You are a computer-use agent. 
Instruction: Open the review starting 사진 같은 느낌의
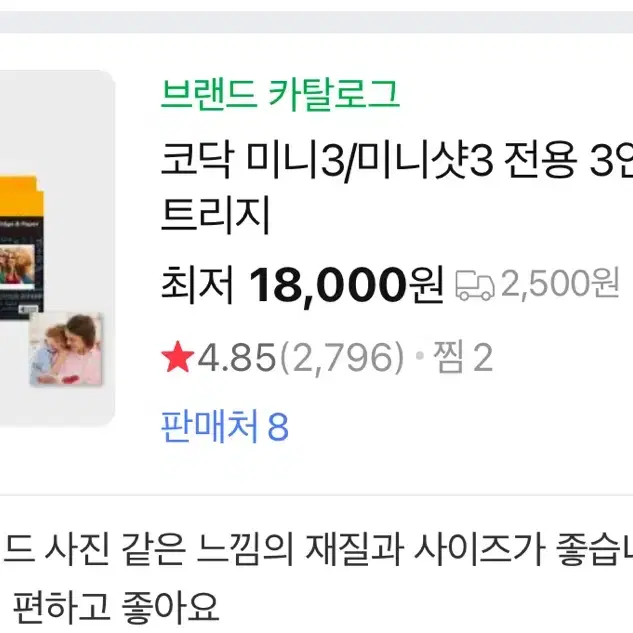point(316,549)
